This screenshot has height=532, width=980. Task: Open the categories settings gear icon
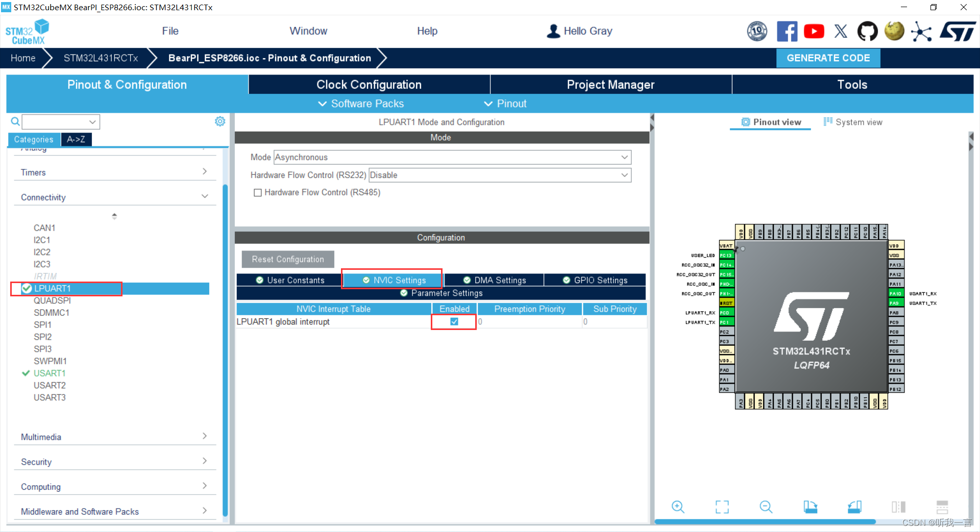point(220,121)
